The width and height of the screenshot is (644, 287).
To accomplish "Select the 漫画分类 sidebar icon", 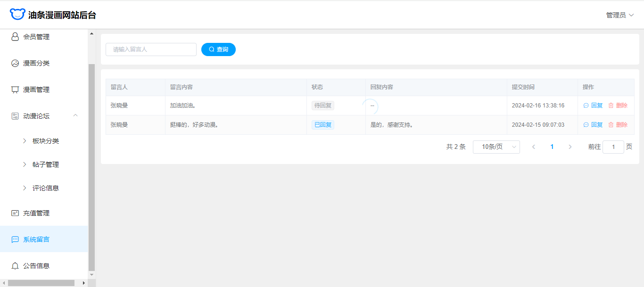I will (x=15, y=63).
